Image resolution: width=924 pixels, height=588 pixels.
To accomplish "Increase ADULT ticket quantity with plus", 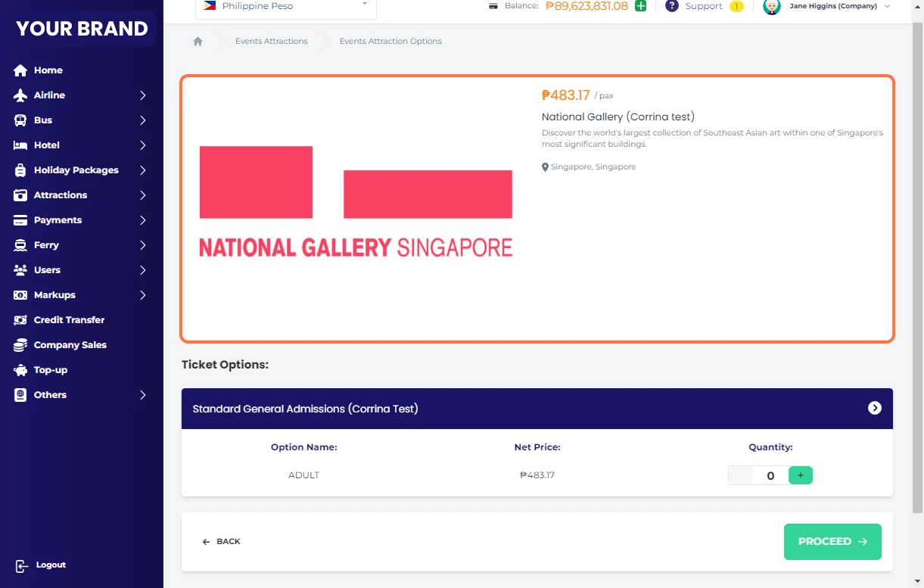I will click(800, 475).
